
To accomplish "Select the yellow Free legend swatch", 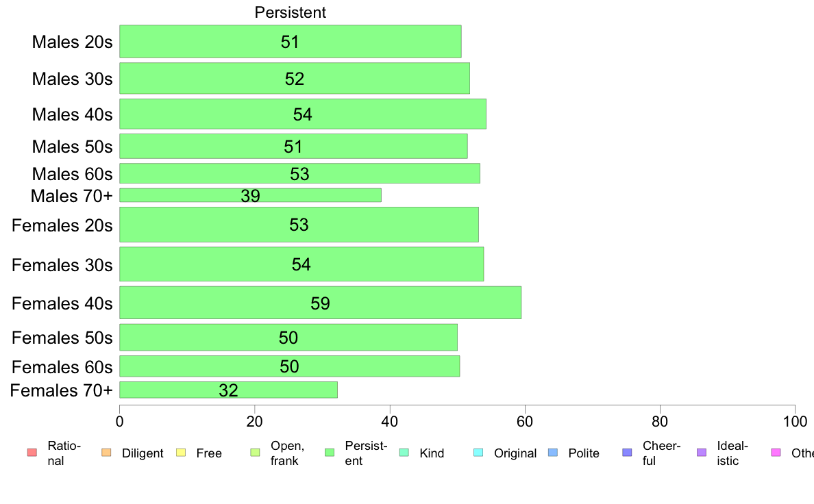I will pyautogui.click(x=181, y=453).
